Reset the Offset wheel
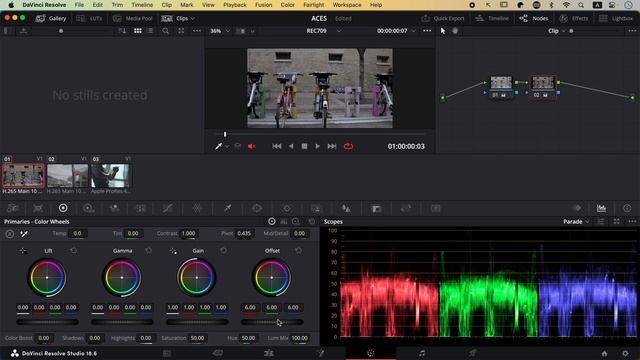The height and width of the screenshot is (360, 640). [298, 250]
